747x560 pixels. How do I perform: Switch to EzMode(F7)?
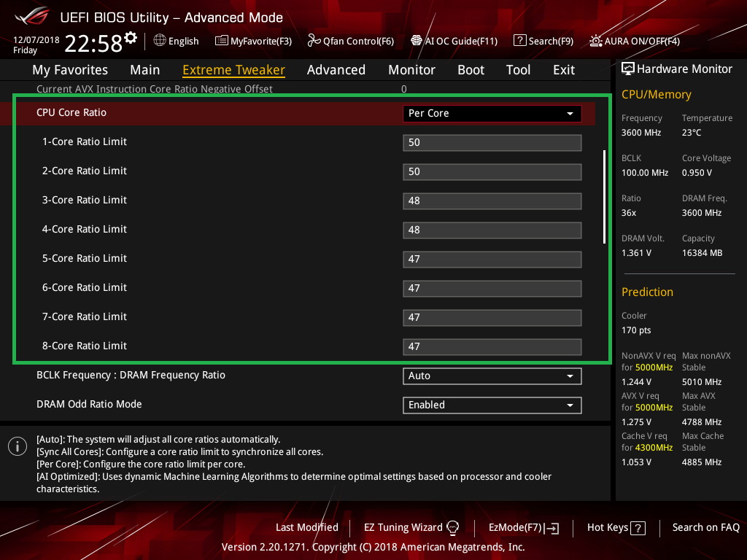524,527
